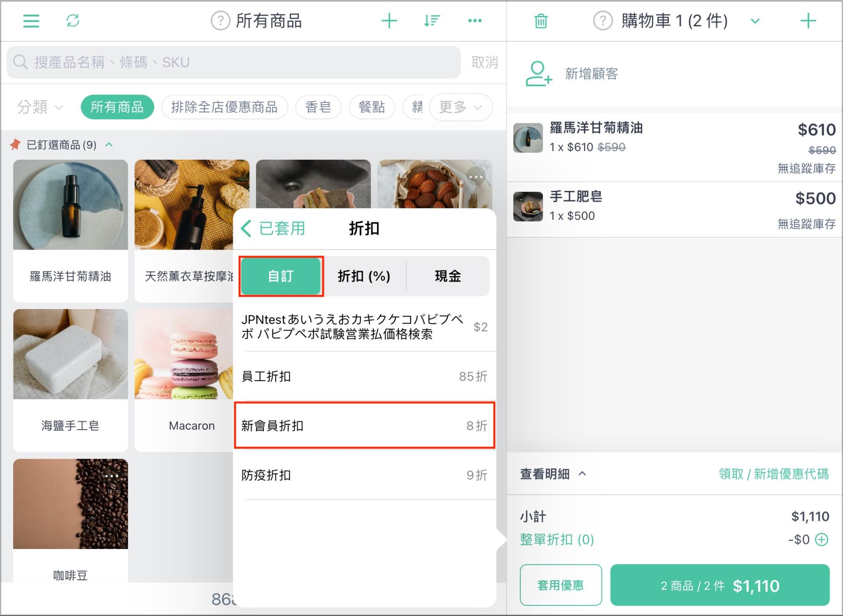Screen dimensions: 843x616
Task: Add 羅馬洋甘菊精油 product card to cart
Action: pos(70,231)
